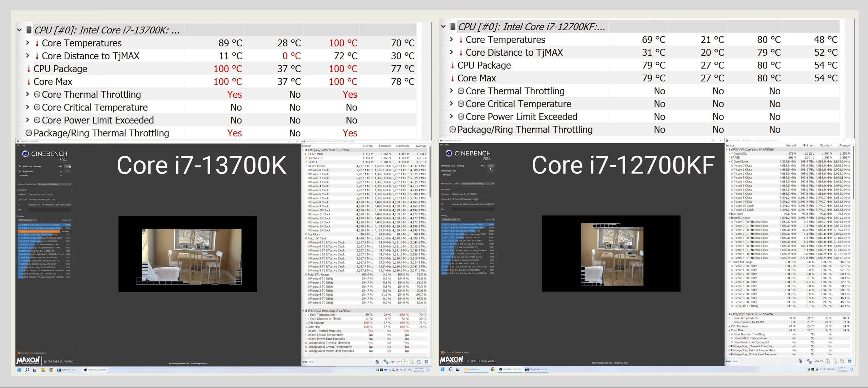
Task: Open the CPU (Multi Core) ranking dropdown, left Cinebench
Action: [x=27, y=220]
